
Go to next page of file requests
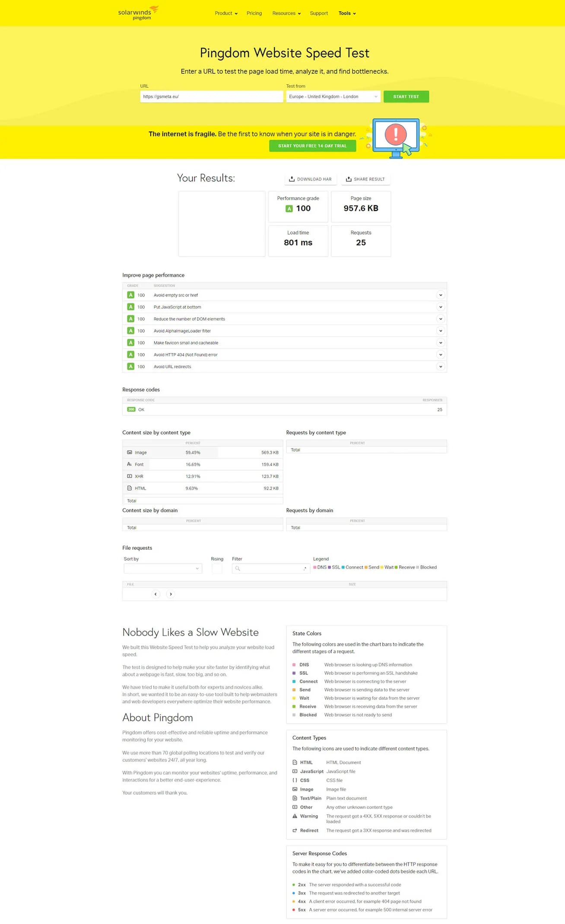click(171, 594)
